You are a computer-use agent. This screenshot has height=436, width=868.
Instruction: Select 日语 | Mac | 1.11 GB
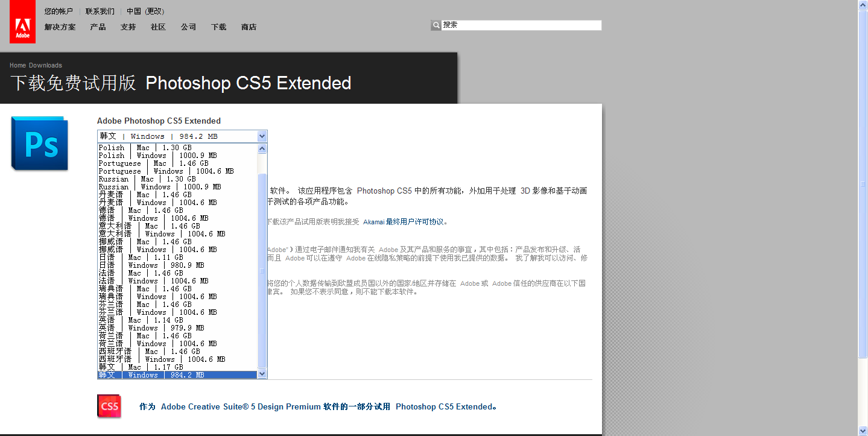(177, 257)
